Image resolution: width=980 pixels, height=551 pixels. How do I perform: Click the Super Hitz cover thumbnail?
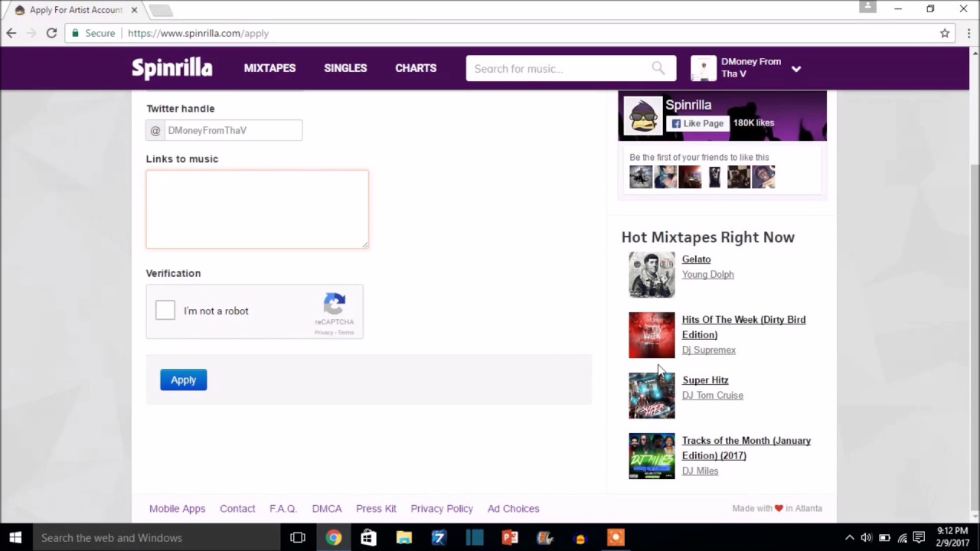point(652,396)
